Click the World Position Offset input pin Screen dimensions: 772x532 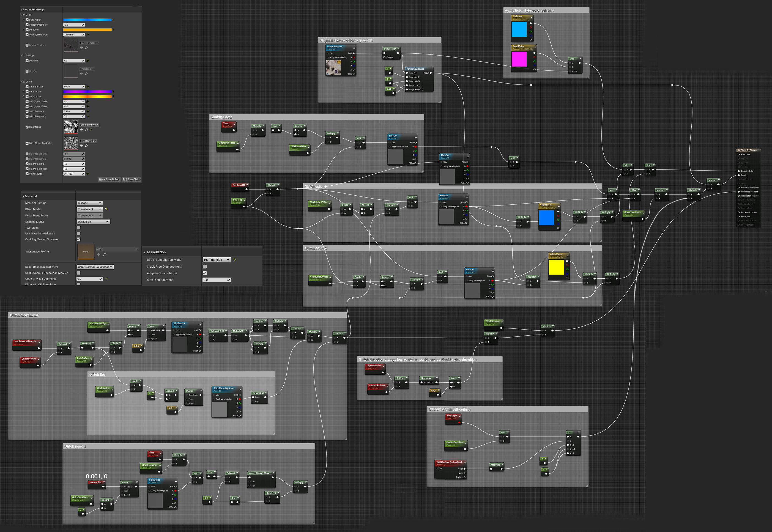[x=739, y=188]
